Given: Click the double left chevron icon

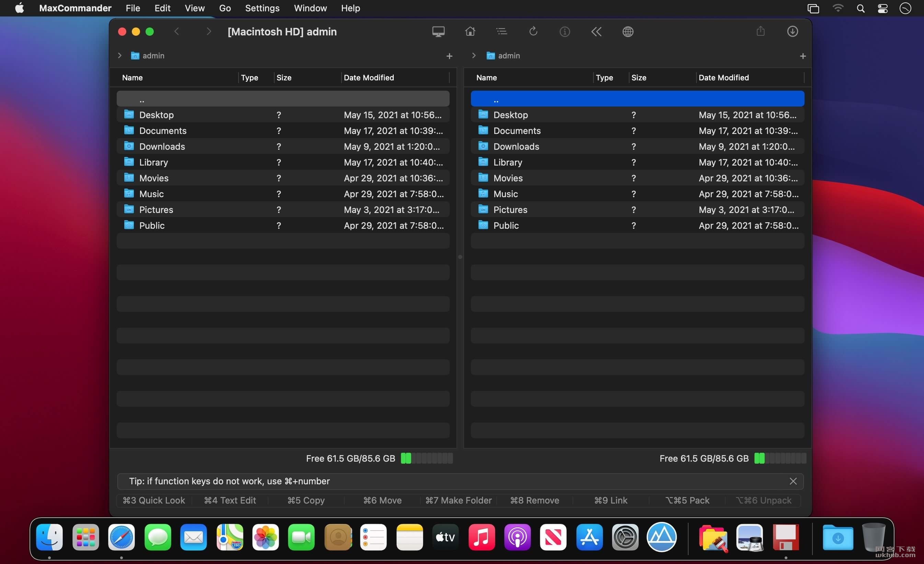Looking at the screenshot, I should coord(596,32).
